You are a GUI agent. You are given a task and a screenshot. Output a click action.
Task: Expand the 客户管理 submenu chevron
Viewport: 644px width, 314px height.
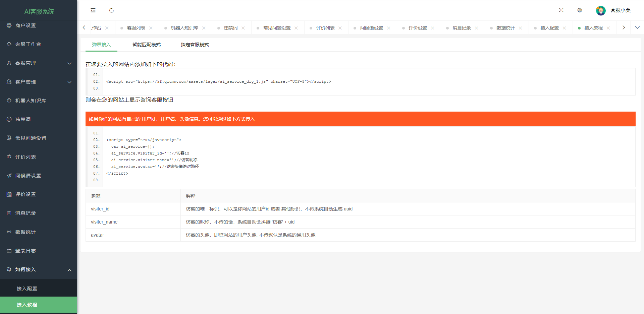[x=69, y=82]
